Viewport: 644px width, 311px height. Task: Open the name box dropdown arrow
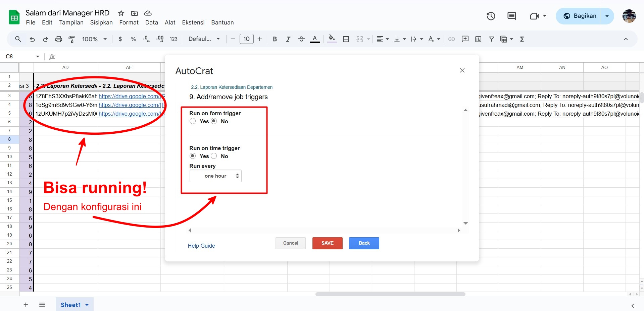[38, 56]
